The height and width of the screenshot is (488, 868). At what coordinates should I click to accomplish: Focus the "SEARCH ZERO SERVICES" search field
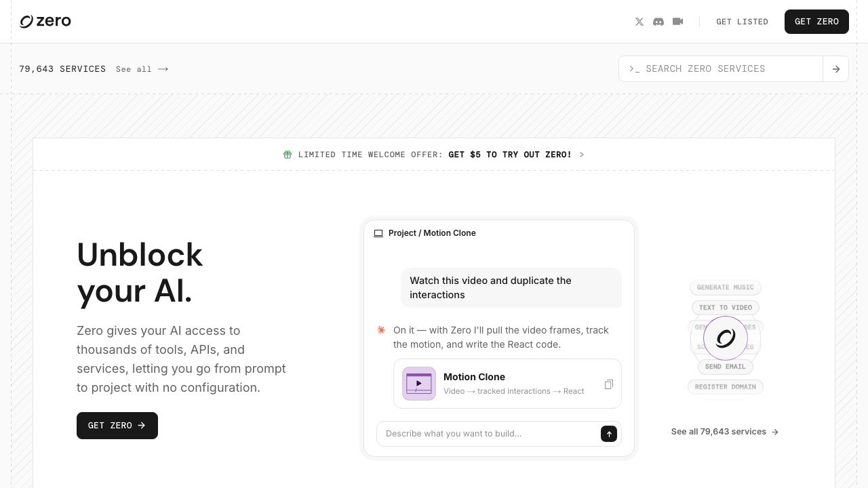(721, 69)
